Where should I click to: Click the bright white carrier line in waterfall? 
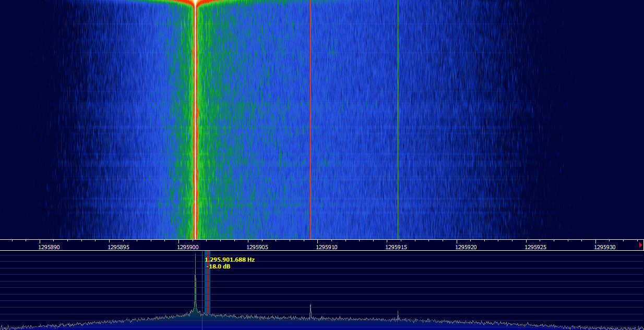tap(195, 130)
